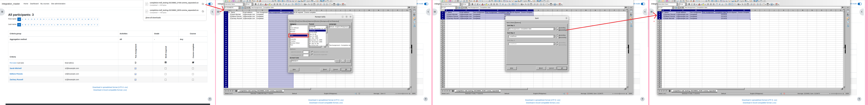Open the font size dropdown in the Format Cells window
The height and width of the screenshot is (105, 868).
point(252,4)
